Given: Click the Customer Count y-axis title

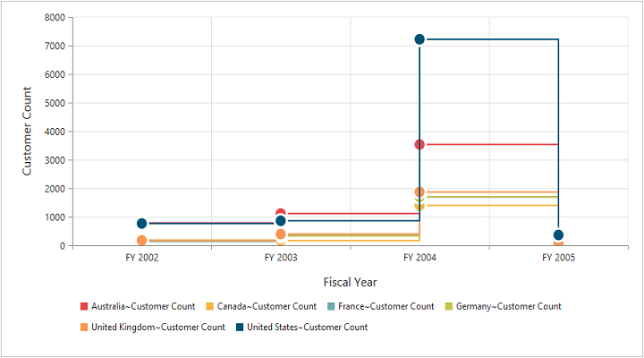Looking at the screenshot, I should 28,131.
